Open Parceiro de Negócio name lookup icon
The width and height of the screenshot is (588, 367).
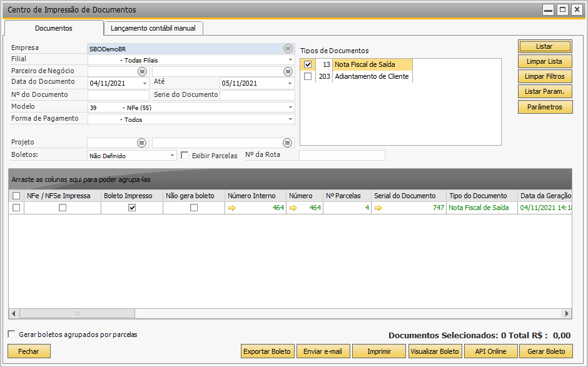pos(288,71)
